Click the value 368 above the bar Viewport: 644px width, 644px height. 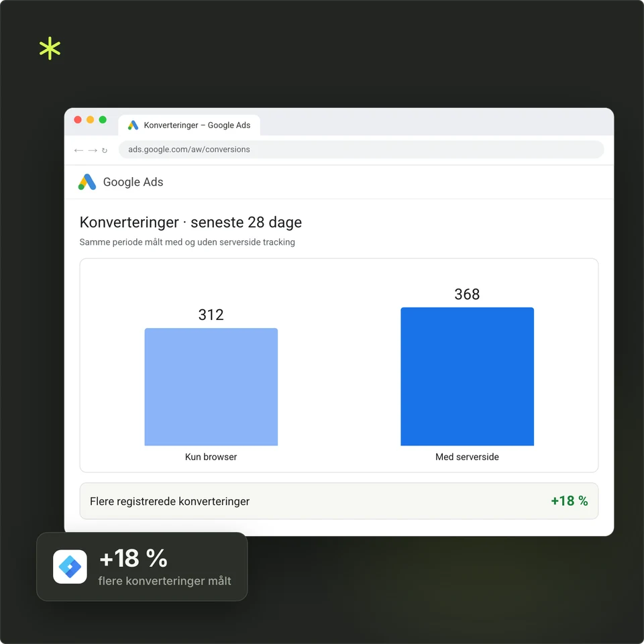click(467, 294)
